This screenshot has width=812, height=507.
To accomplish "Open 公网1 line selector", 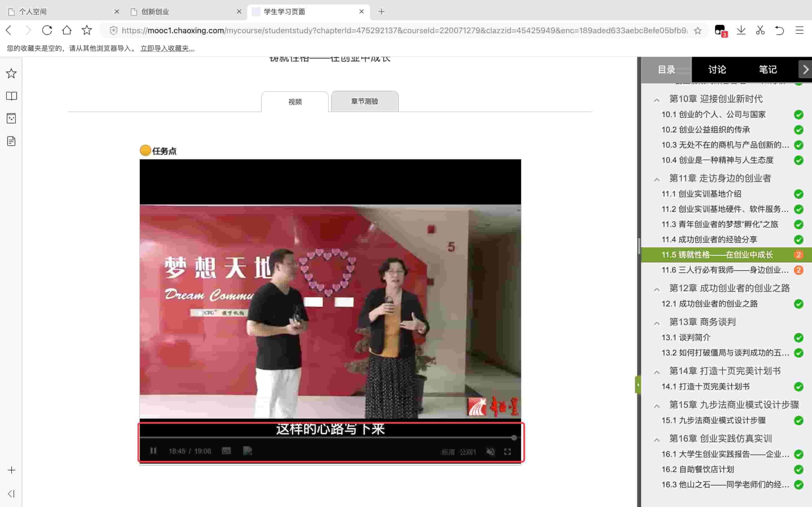I will [x=468, y=452].
